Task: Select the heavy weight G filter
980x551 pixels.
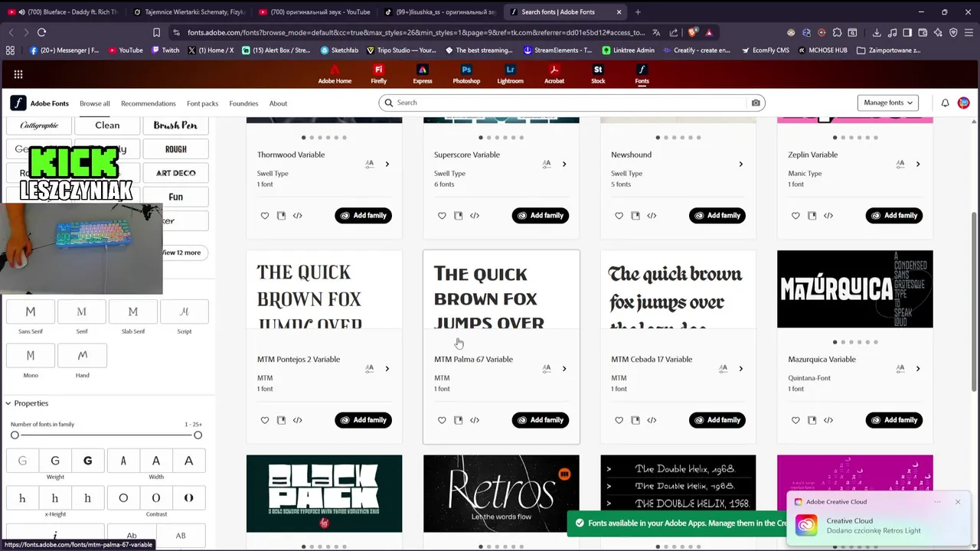Action: click(87, 461)
